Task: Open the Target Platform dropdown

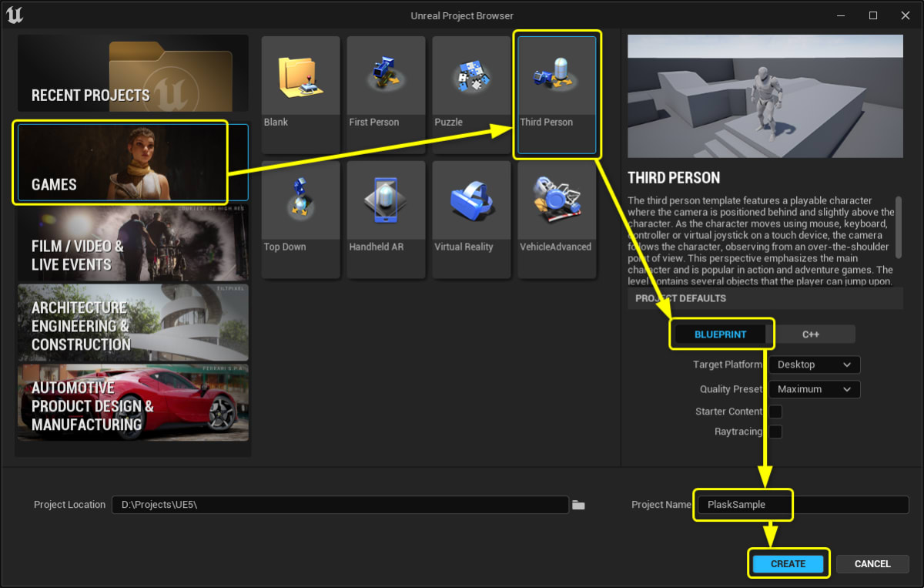Action: coord(814,365)
